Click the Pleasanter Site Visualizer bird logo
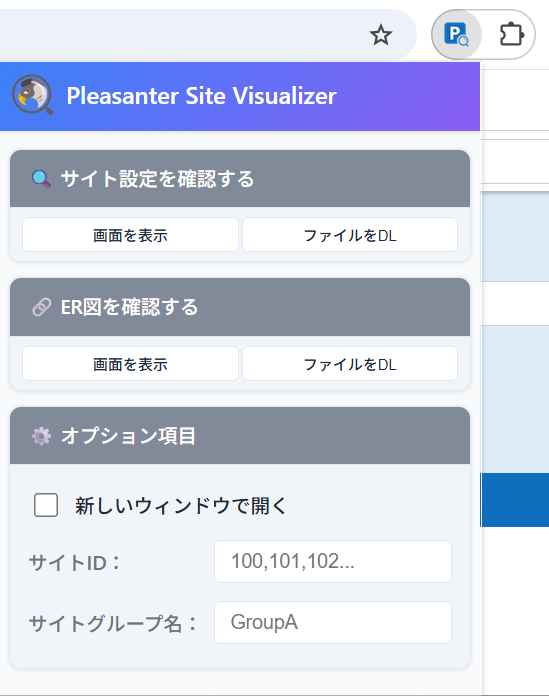 tap(32, 95)
